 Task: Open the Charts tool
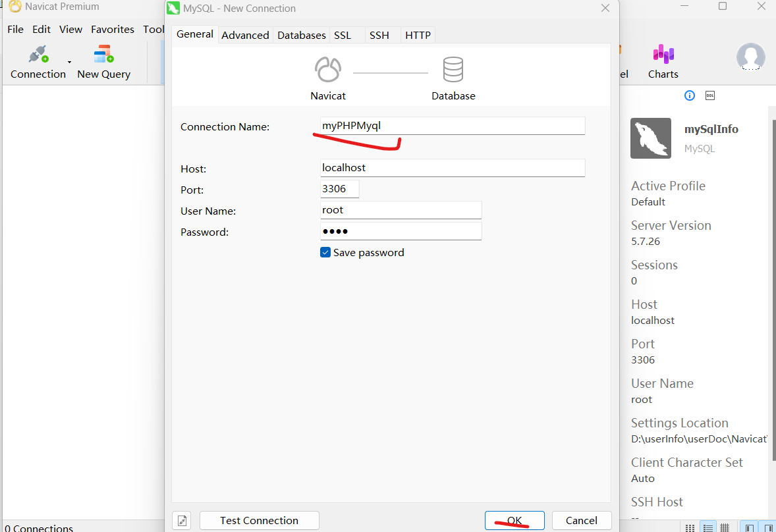coord(663,63)
